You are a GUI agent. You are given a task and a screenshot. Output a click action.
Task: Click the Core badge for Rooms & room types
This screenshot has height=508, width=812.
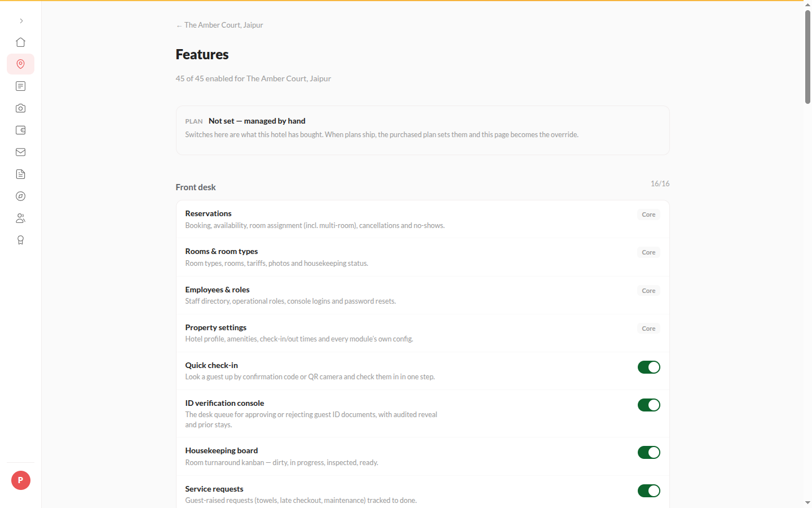(x=648, y=252)
